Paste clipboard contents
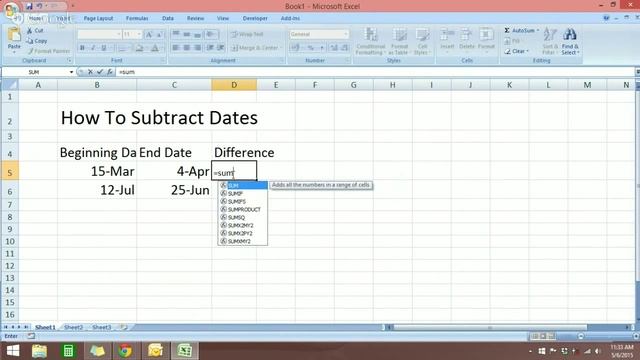The height and width of the screenshot is (360, 640). tap(14, 40)
